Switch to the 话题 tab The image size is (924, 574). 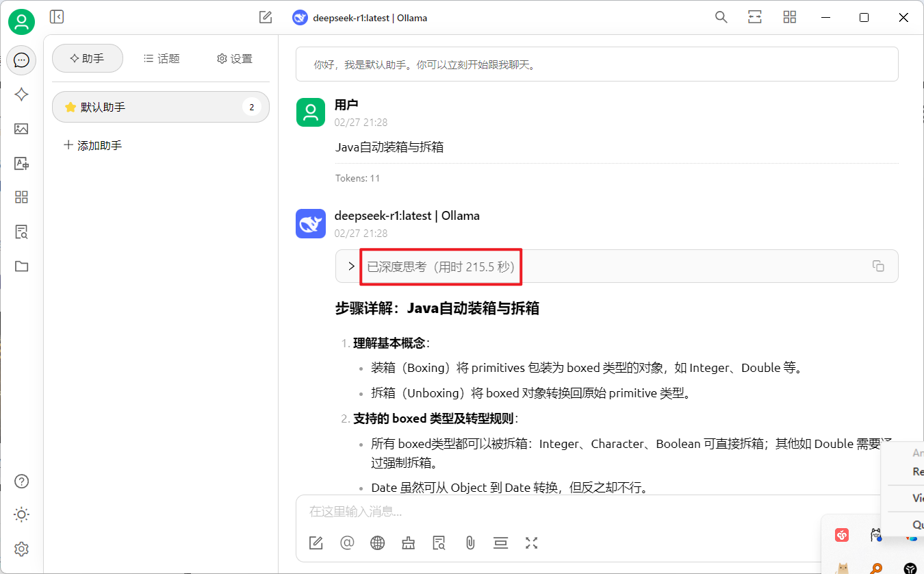click(162, 58)
